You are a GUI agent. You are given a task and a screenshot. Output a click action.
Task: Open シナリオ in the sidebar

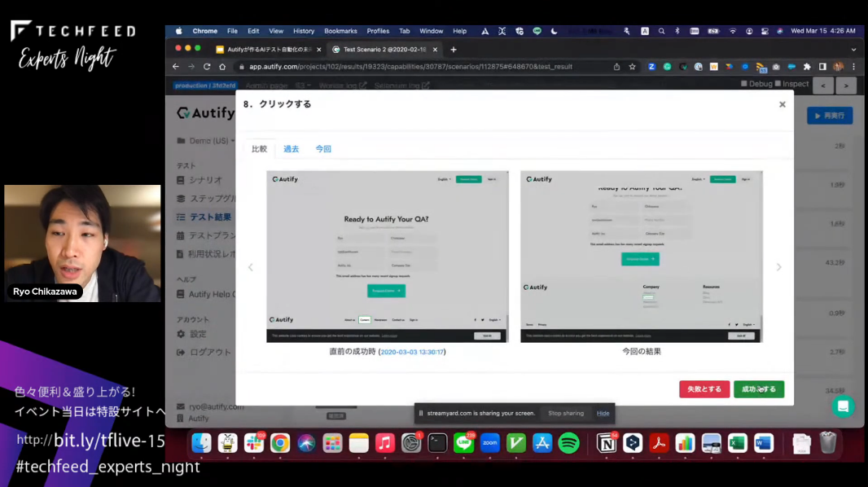[x=199, y=180]
